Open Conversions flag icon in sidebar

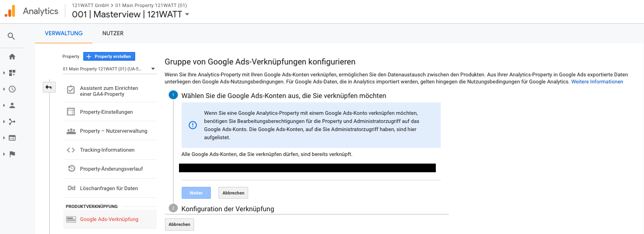tap(12, 154)
